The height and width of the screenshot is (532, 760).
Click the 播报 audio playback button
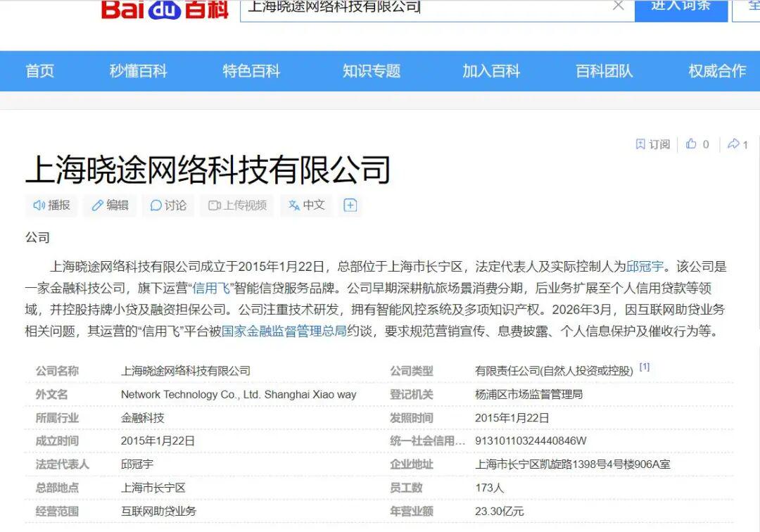tap(51, 205)
